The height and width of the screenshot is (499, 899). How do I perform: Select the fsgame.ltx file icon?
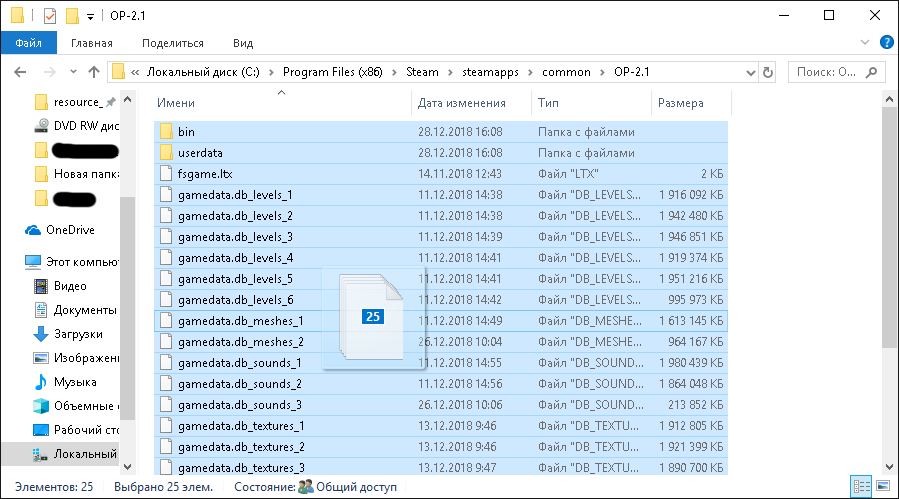[166, 174]
